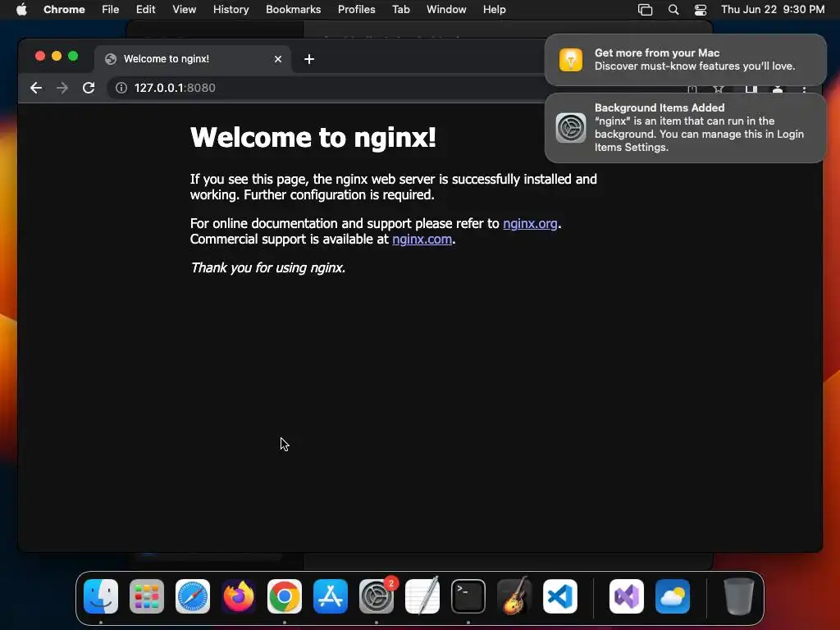Open Spotlight search magnifier
Viewport: 840px width, 630px height.
click(673, 10)
